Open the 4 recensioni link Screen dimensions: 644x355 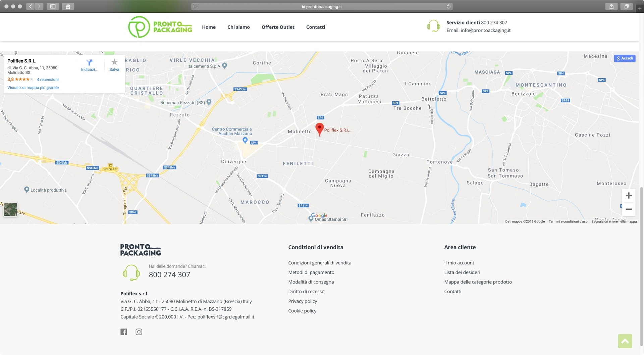pos(48,80)
